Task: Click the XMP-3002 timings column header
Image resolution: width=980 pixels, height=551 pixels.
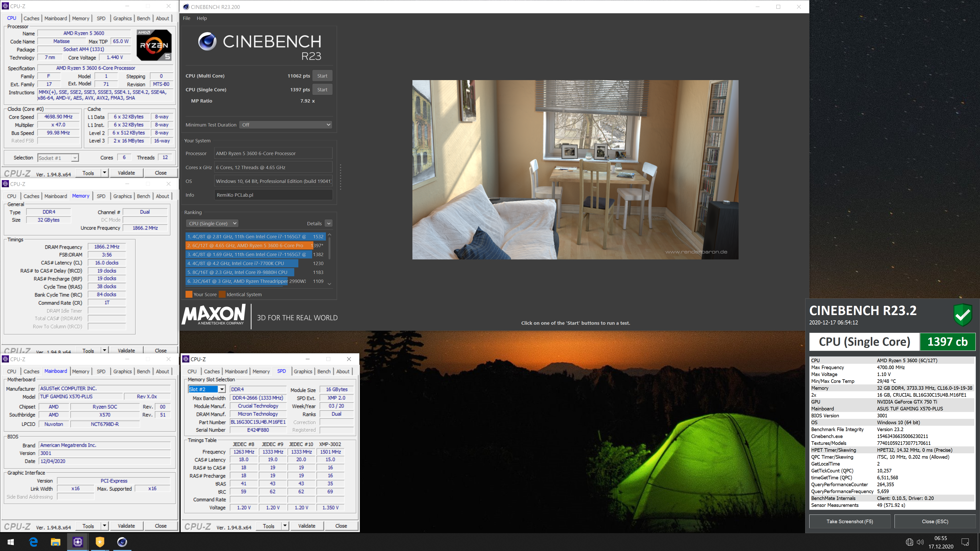Action: coord(330,444)
